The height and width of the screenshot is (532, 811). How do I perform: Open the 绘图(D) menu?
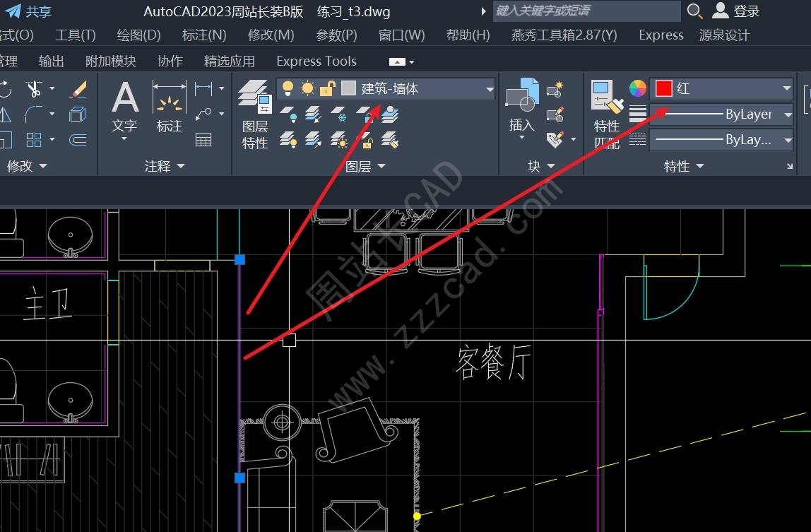click(138, 35)
